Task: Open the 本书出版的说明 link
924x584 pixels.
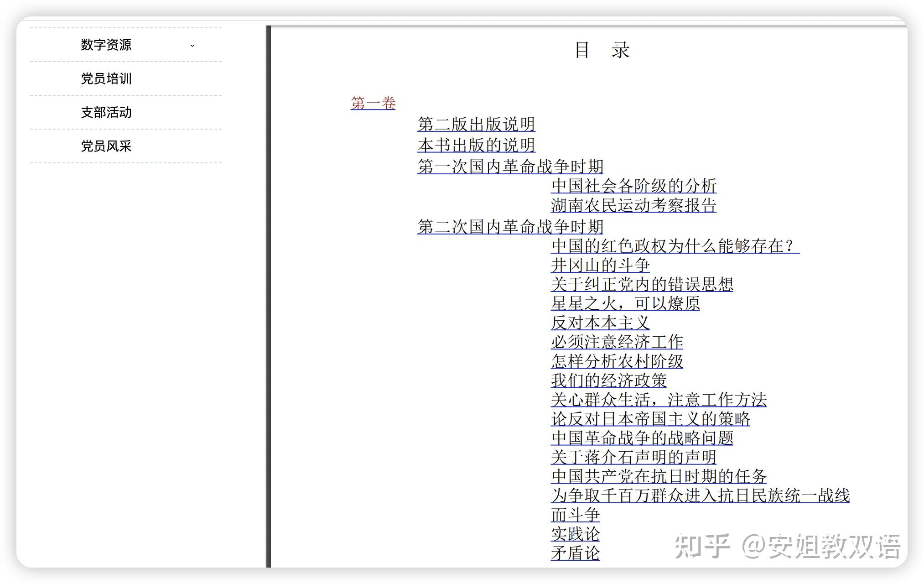Action: coord(476,145)
